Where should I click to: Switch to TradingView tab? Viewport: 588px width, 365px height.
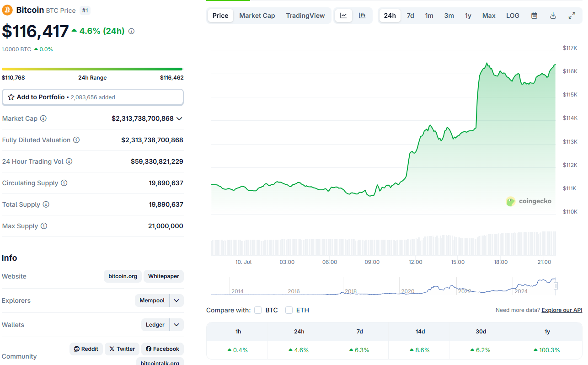(x=305, y=16)
